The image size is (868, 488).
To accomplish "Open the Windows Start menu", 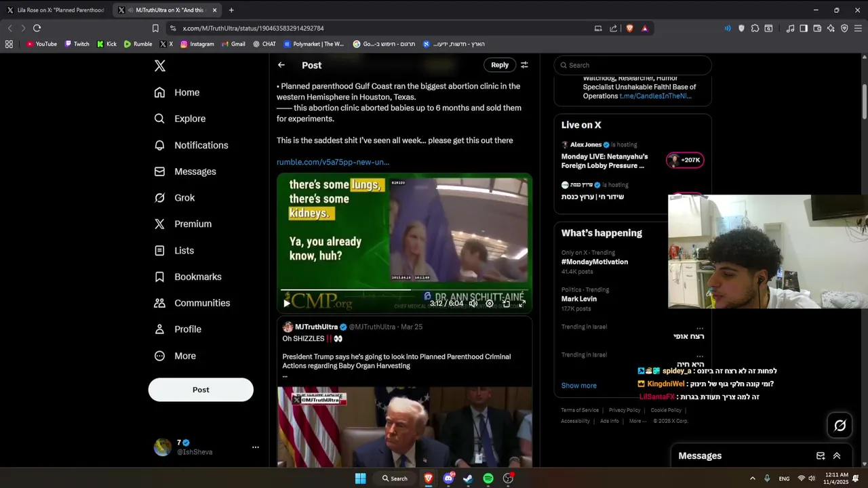I will pyautogui.click(x=361, y=479).
